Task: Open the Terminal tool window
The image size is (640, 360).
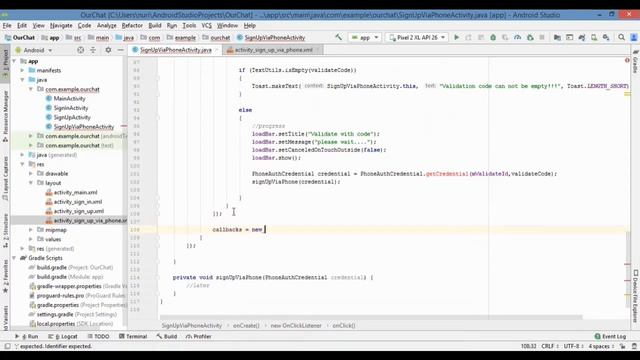Action: (x=133, y=336)
